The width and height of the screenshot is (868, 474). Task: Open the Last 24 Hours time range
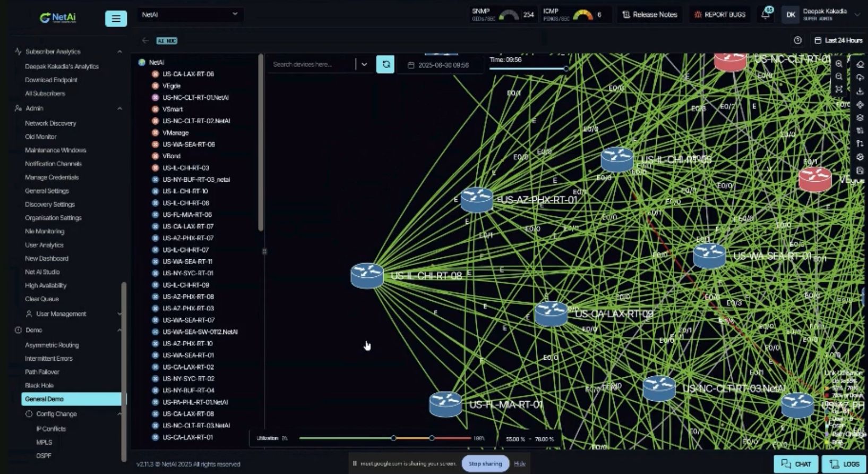pyautogui.click(x=838, y=40)
